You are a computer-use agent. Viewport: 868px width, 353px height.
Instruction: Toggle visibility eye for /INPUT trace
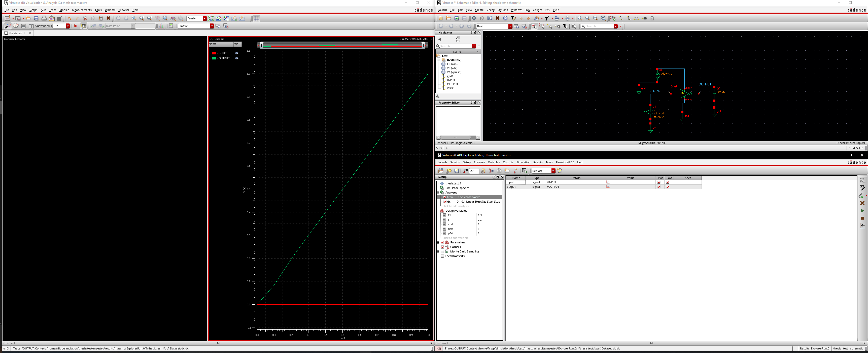[x=236, y=53]
